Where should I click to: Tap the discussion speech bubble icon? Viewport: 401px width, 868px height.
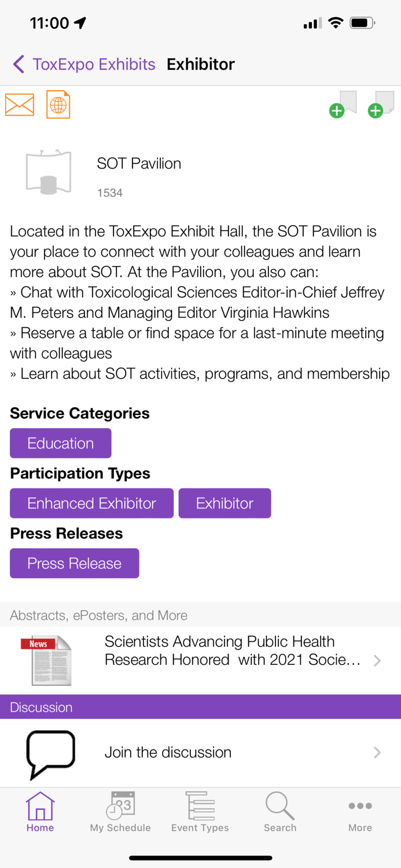(51, 753)
